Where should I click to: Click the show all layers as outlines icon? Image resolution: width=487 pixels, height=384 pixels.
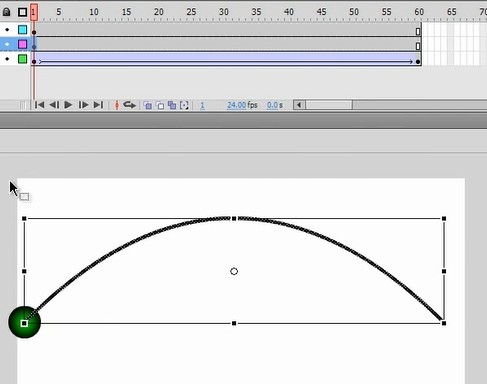(x=22, y=12)
